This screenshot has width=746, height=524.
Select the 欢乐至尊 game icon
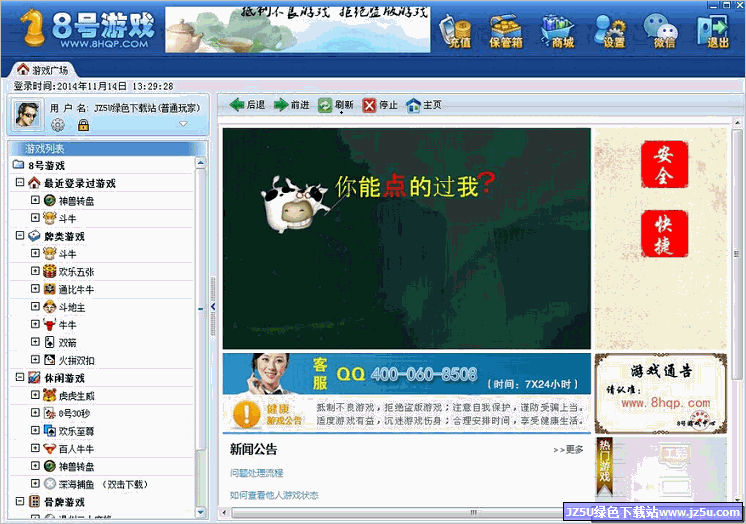point(49,431)
